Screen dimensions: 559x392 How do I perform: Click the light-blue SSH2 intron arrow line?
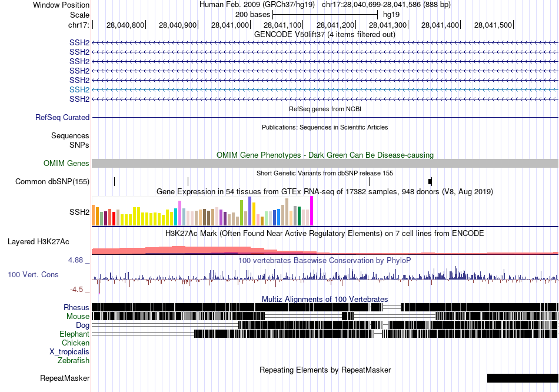tap(325, 89)
